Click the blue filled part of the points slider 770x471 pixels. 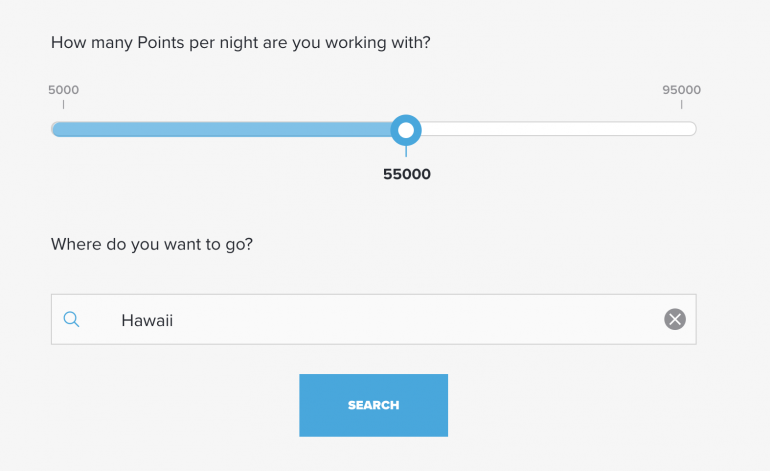[x=220, y=129]
